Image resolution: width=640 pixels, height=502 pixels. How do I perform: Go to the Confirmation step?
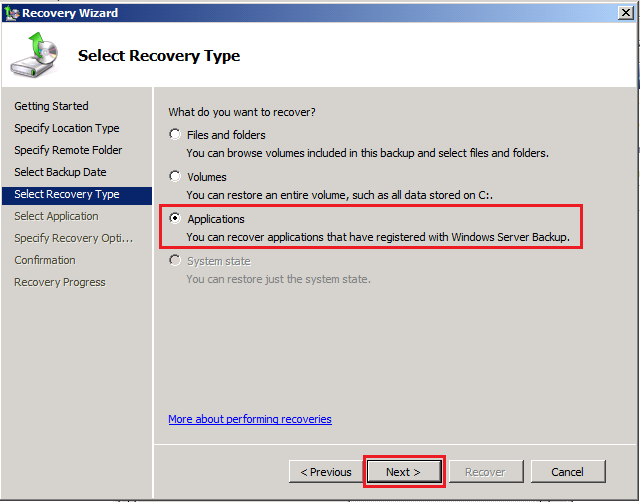point(44,260)
